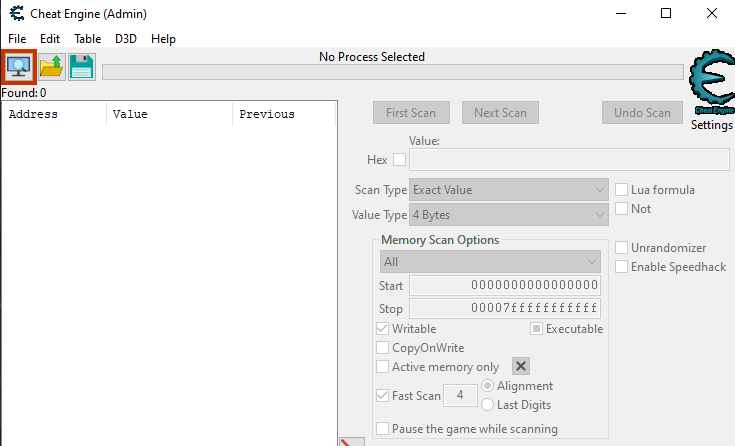Screen dimensions: 735x446
Task: Open the Edit menu
Action: 50,38
